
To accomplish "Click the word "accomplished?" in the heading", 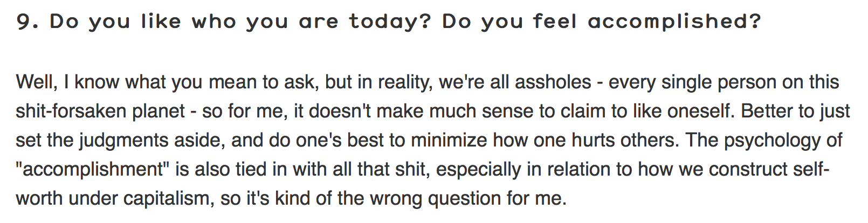I will coord(674,22).
